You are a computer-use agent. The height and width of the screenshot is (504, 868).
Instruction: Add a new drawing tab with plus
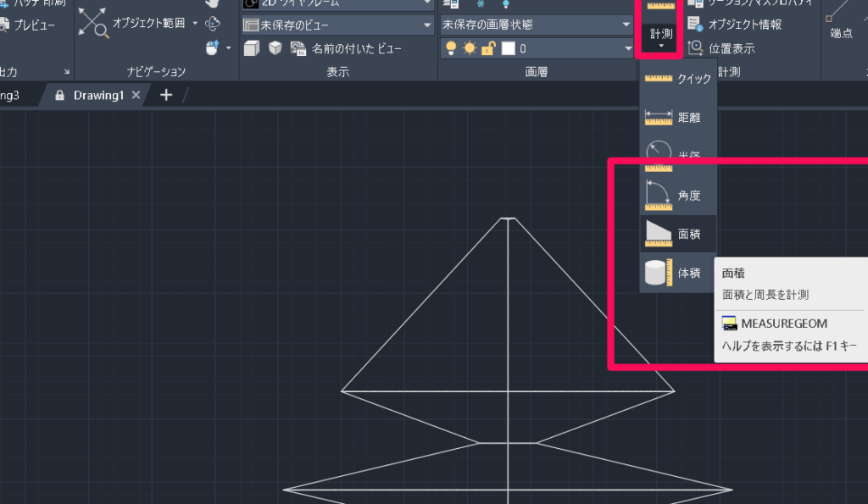[166, 95]
